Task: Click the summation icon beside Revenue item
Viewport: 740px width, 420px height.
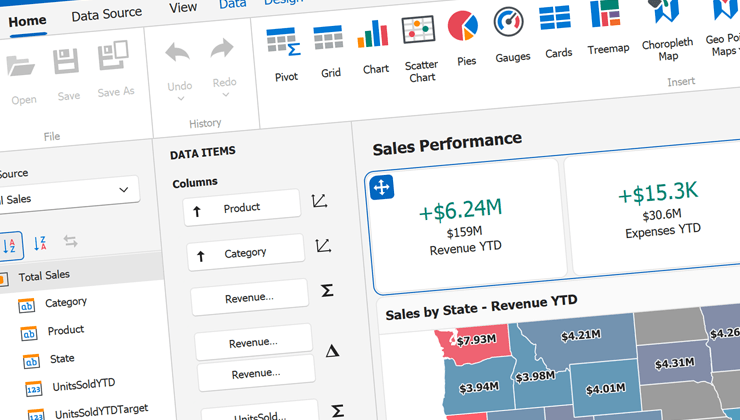Action: click(x=327, y=291)
